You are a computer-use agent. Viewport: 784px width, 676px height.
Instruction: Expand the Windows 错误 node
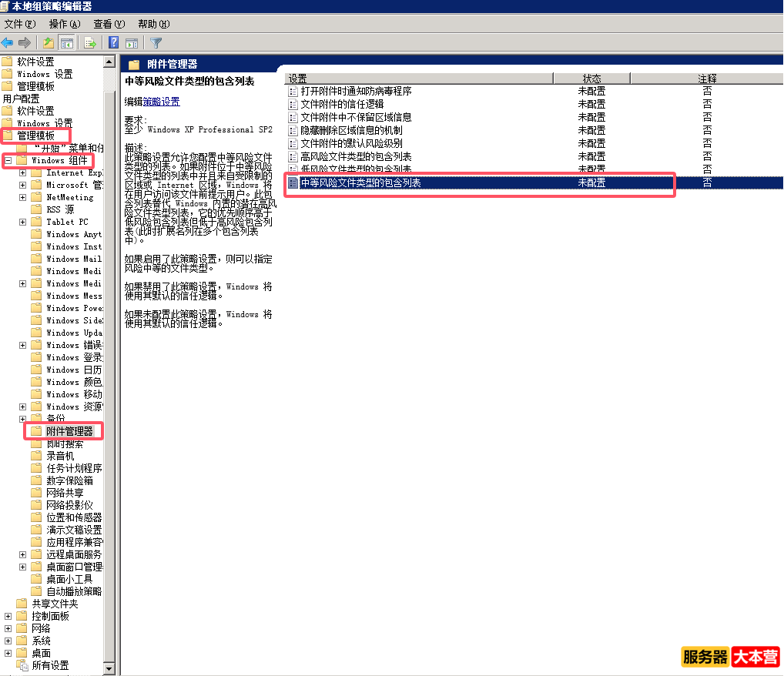point(22,346)
